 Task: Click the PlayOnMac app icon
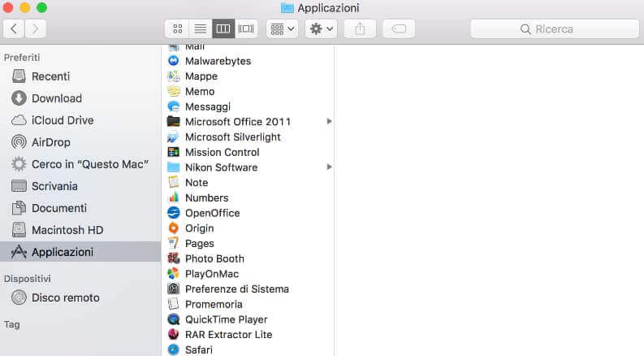pos(174,274)
